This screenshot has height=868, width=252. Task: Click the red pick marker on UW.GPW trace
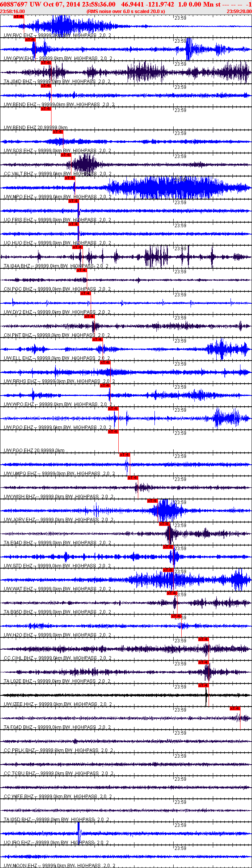pos(30,40)
